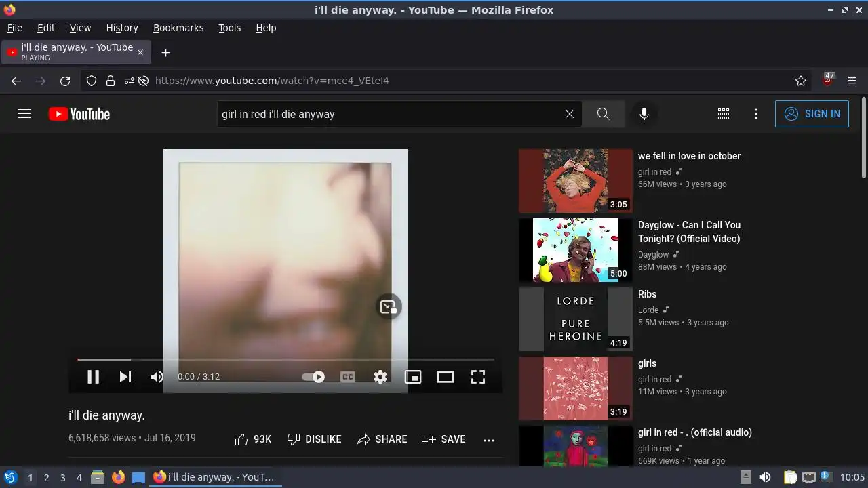This screenshot has width=868, height=488.
Task: Click SAVE to add to playlist
Action: [x=443, y=439]
